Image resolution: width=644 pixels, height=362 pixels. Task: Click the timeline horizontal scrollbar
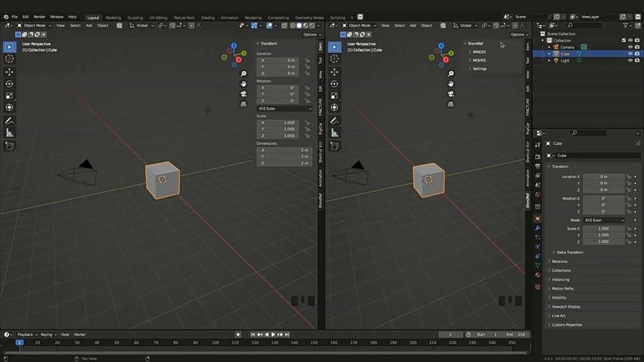coord(265,352)
